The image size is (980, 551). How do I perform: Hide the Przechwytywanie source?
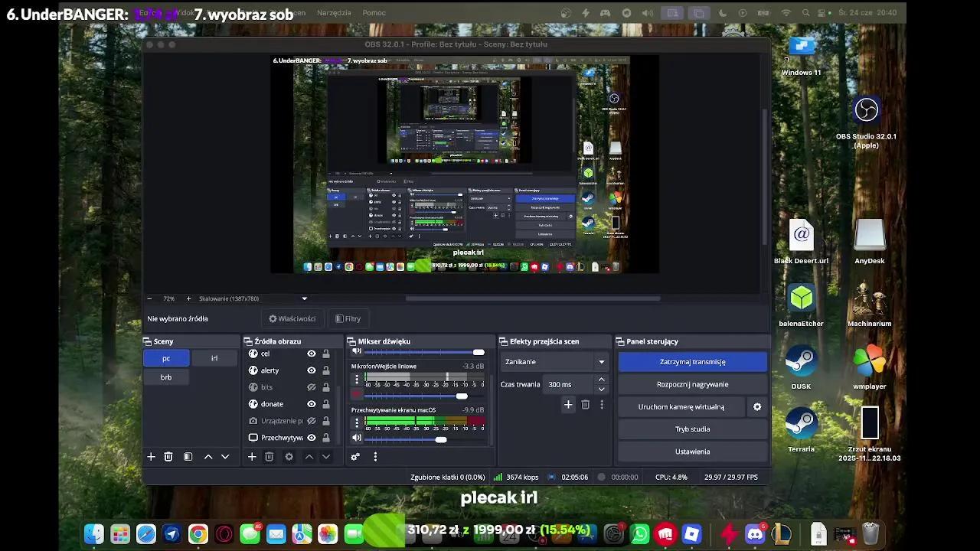312,438
